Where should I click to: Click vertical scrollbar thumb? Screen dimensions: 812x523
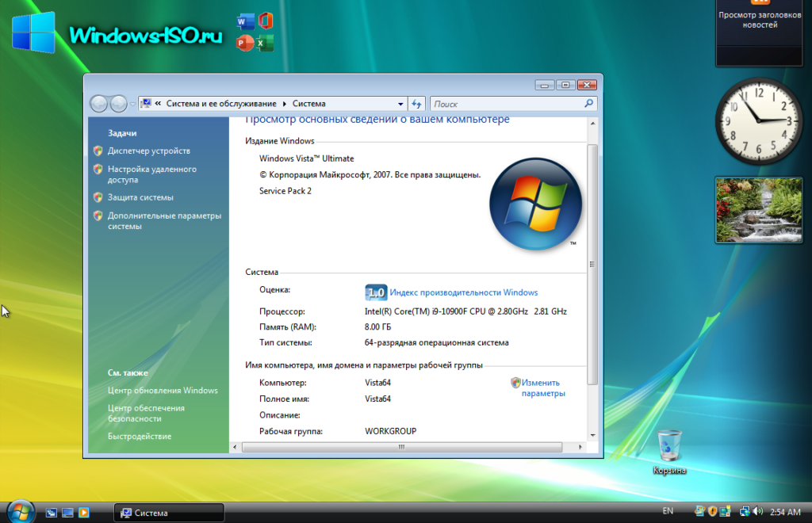(x=592, y=265)
